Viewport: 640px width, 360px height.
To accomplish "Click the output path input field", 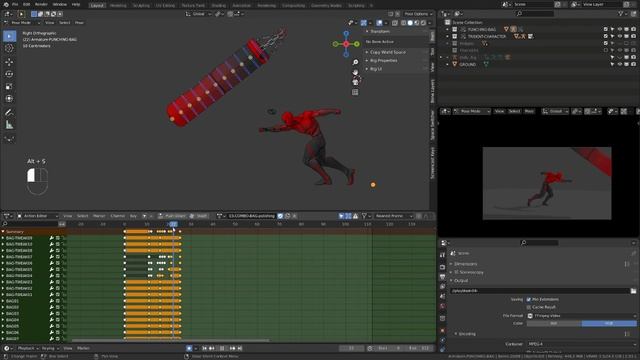I will 540,291.
